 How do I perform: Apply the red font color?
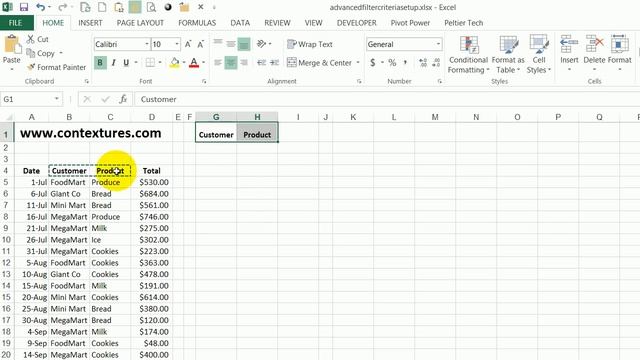(194, 62)
